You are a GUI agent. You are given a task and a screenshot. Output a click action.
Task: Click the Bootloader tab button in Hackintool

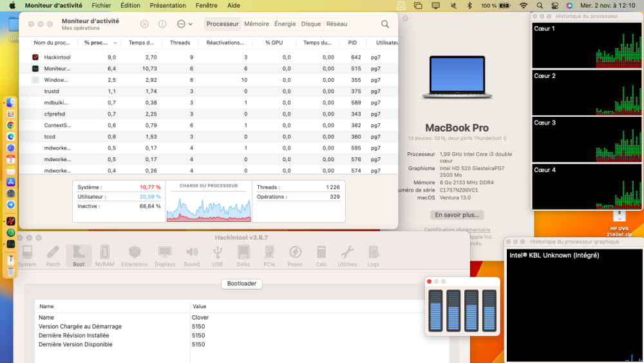(x=241, y=284)
